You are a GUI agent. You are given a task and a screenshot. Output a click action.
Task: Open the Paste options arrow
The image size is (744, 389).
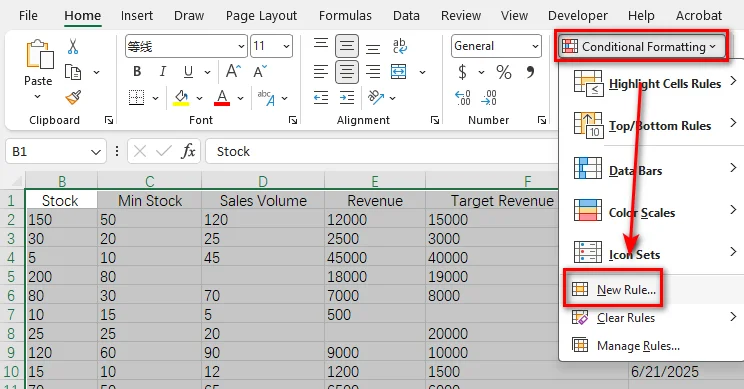[37, 97]
